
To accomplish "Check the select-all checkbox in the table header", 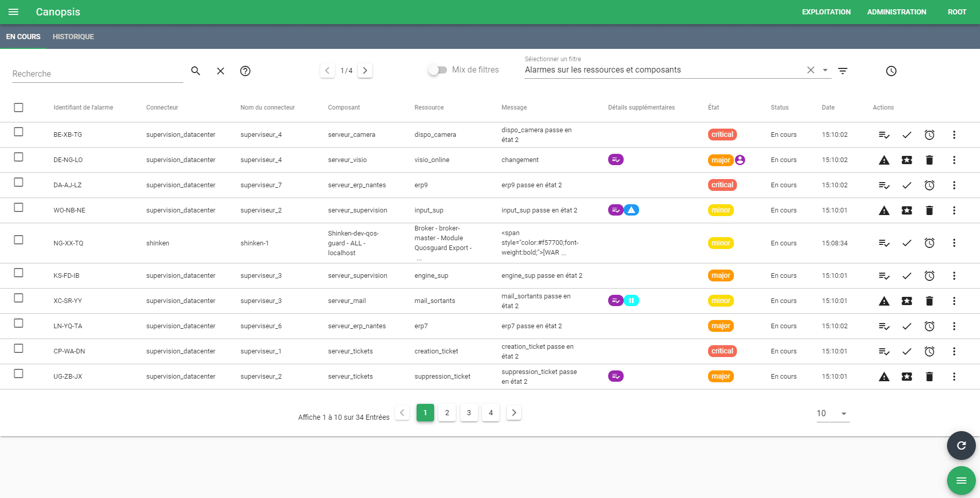I will pyautogui.click(x=19, y=107).
